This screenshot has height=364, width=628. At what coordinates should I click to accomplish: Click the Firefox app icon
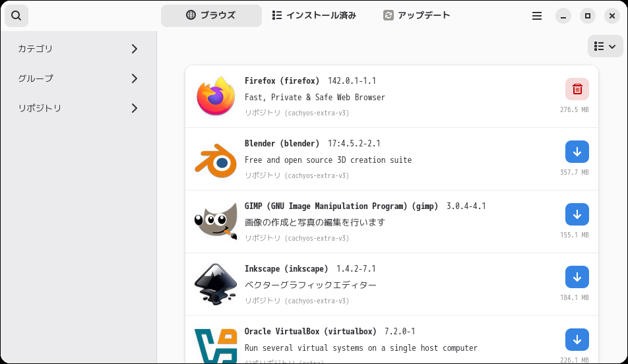[x=216, y=96]
